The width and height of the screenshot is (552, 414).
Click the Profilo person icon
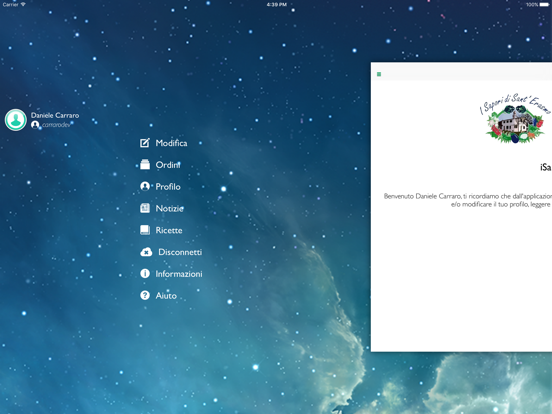click(145, 186)
